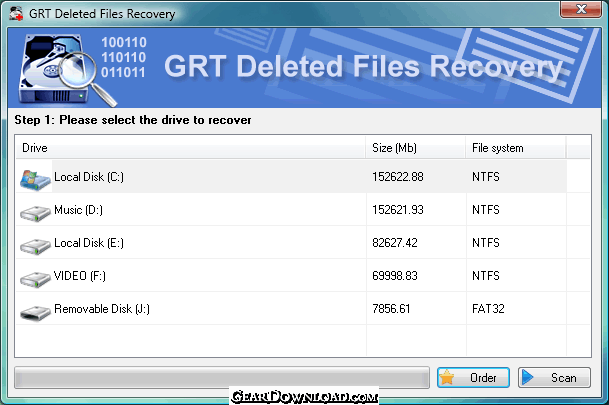The width and height of the screenshot is (609, 405).
Task: Click the Step 1 instruction text
Action: click(133, 120)
